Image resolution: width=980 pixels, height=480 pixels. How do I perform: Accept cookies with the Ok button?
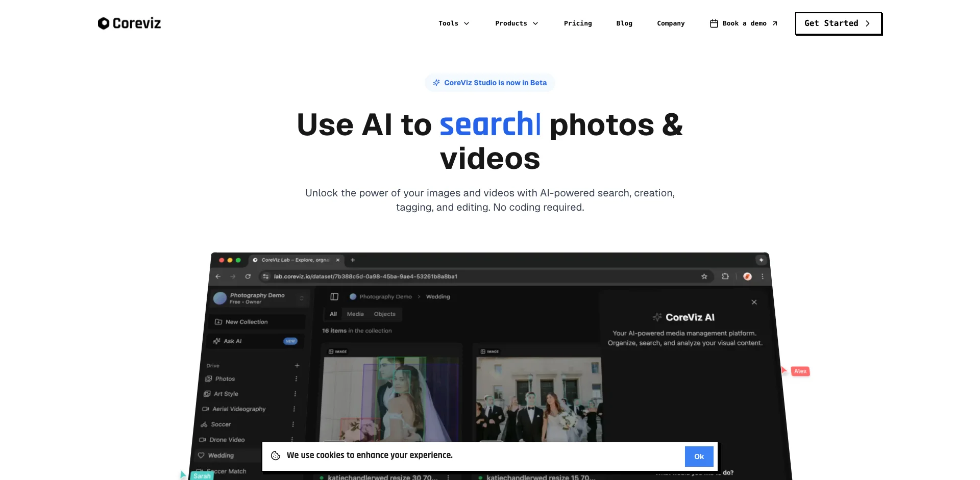tap(698, 457)
